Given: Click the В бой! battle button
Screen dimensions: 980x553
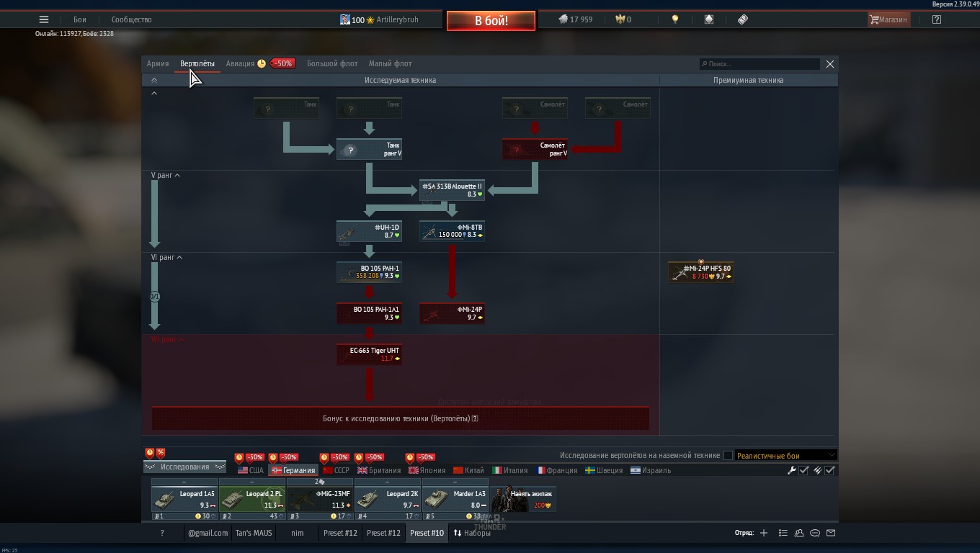Looking at the screenshot, I should coord(491,21).
